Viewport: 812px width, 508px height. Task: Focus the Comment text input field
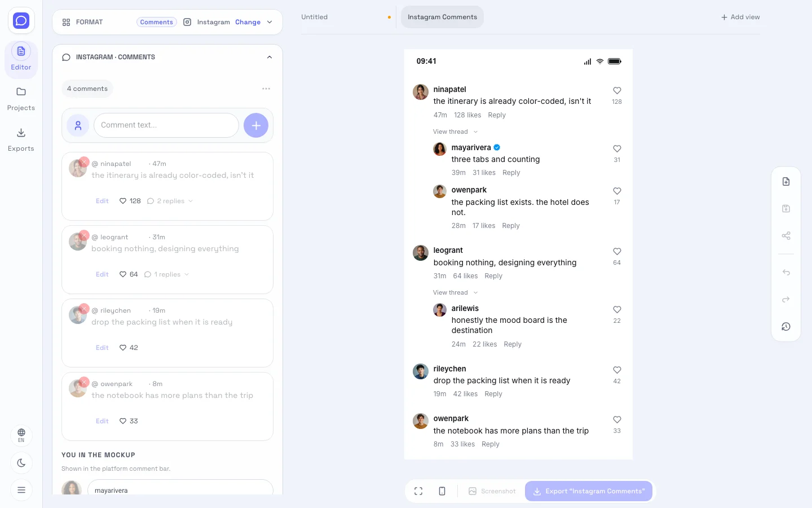point(166,125)
